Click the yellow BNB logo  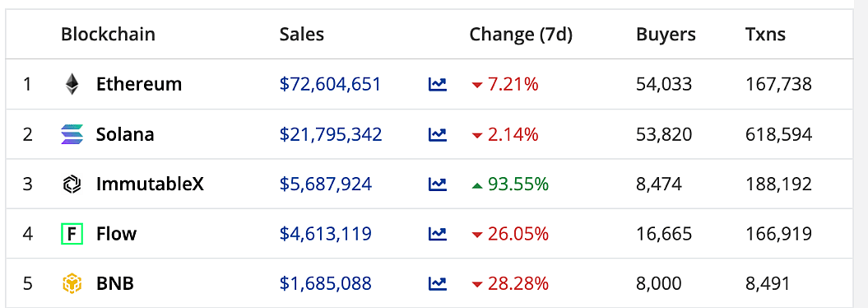(72, 283)
